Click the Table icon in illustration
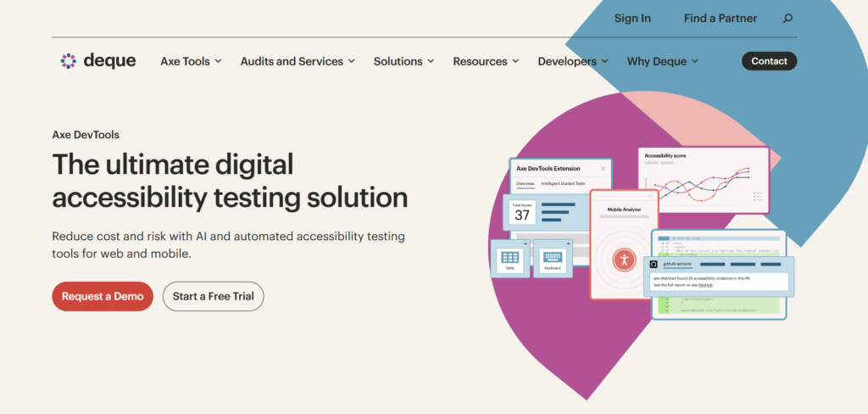Screen dimensions: 868x414 [x=509, y=259]
